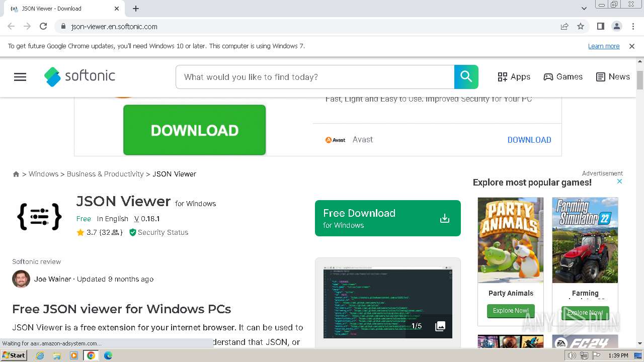Click the address bar URL
This screenshot has height=362, width=644.
tap(114, 27)
